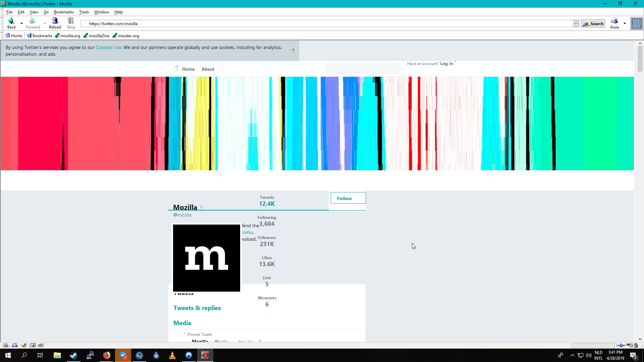Expand the Back button history dropdown

click(21, 23)
